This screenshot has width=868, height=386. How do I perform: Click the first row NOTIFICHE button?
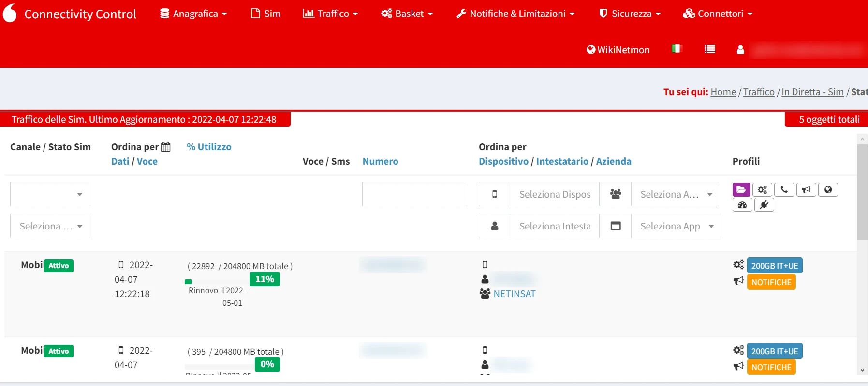771,282
